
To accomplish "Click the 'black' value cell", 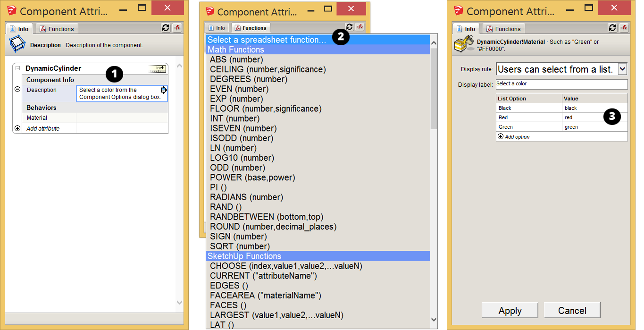I will 595,108.
